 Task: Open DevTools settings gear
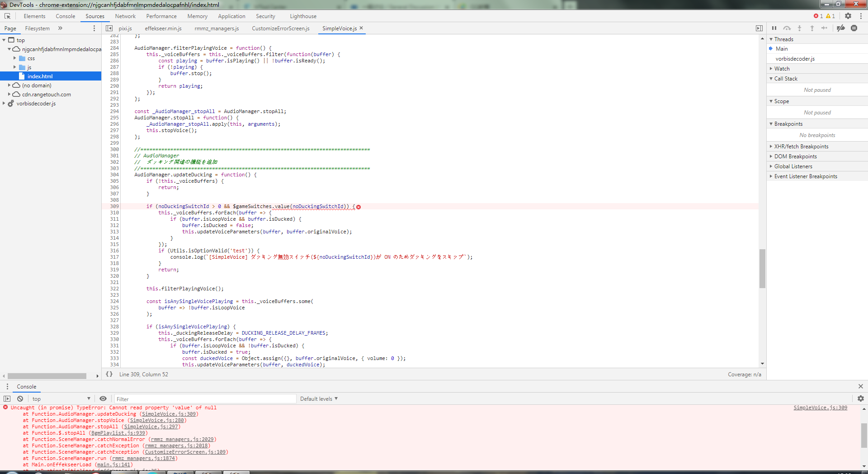coord(848,16)
